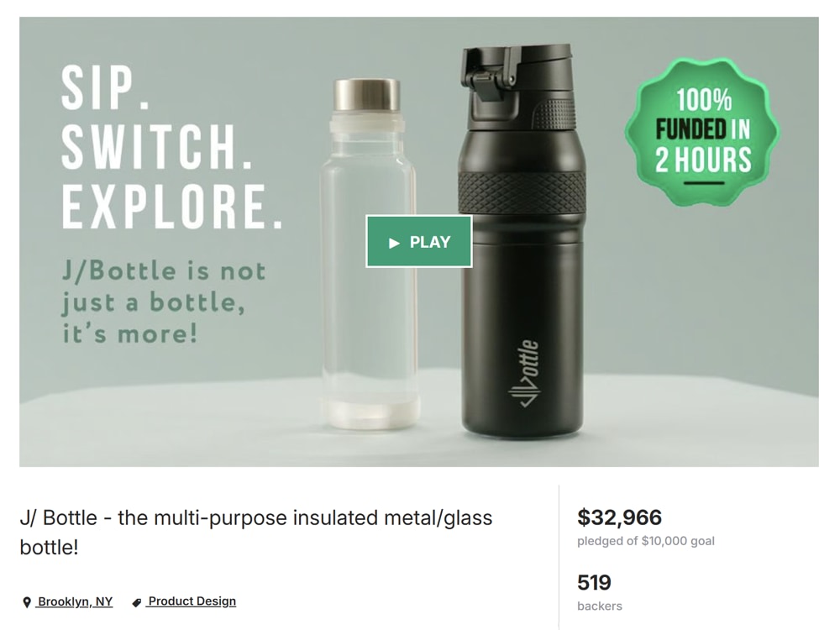This screenshot has height=630, width=840.
Task: Select the J/ Bottle project title text
Action: tap(256, 533)
